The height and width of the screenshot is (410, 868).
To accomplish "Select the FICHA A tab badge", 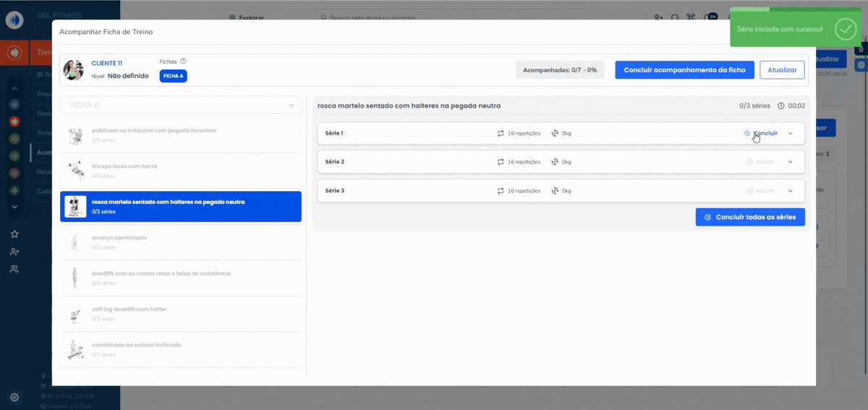I will (x=173, y=76).
